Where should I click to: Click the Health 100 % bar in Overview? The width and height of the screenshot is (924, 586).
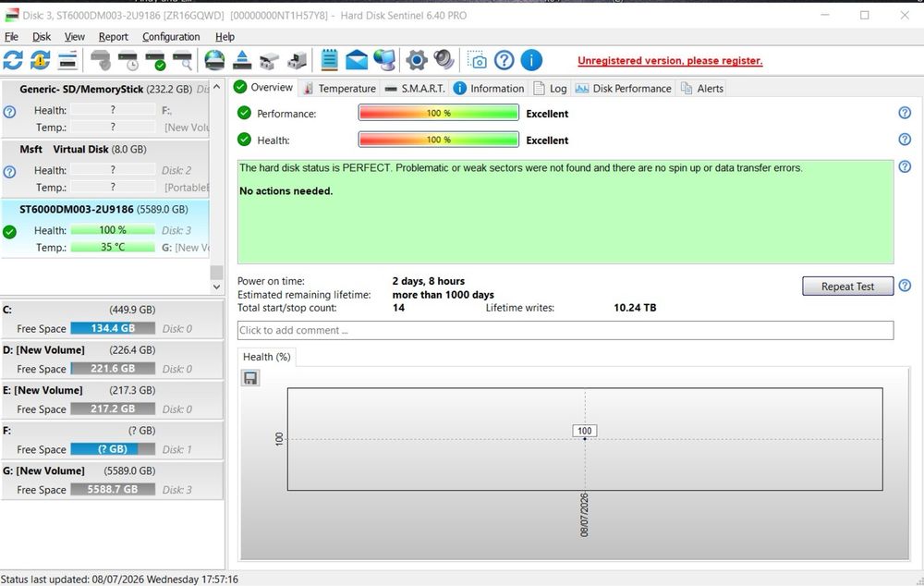[438, 140]
